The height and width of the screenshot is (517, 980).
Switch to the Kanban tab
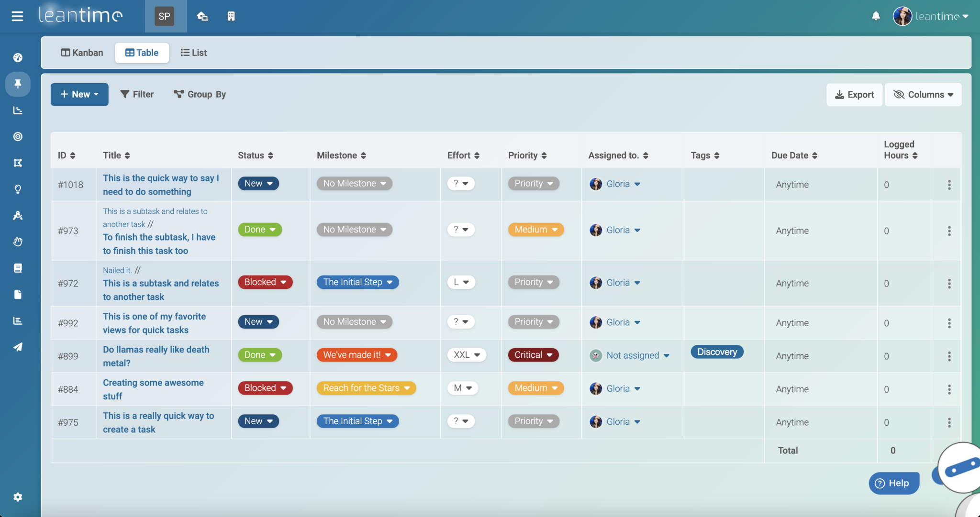coord(82,53)
